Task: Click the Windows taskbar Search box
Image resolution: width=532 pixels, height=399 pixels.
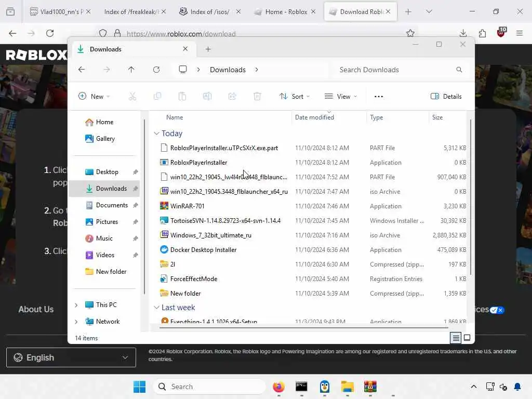Action: click(209, 387)
